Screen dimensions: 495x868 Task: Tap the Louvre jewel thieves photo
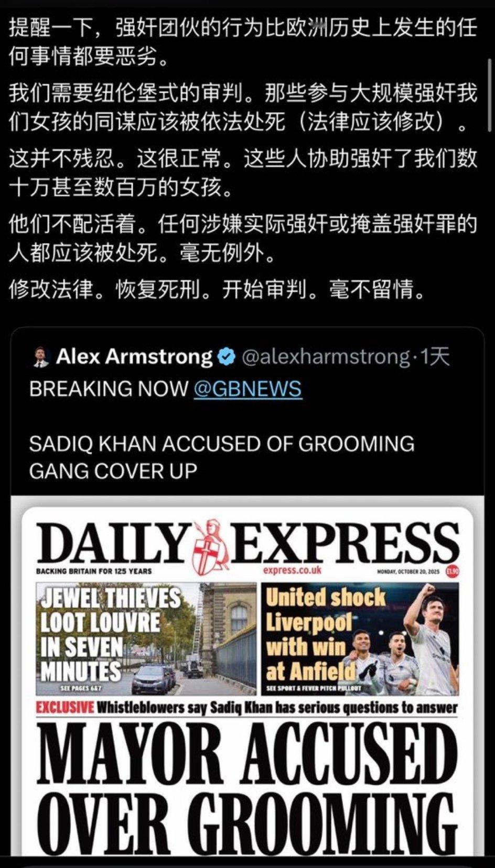[146, 639]
